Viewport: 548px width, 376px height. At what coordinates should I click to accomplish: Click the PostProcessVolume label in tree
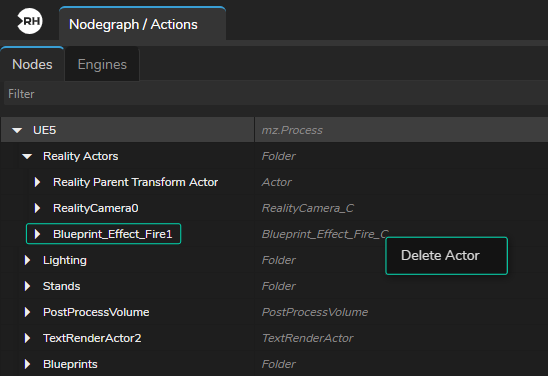96,312
